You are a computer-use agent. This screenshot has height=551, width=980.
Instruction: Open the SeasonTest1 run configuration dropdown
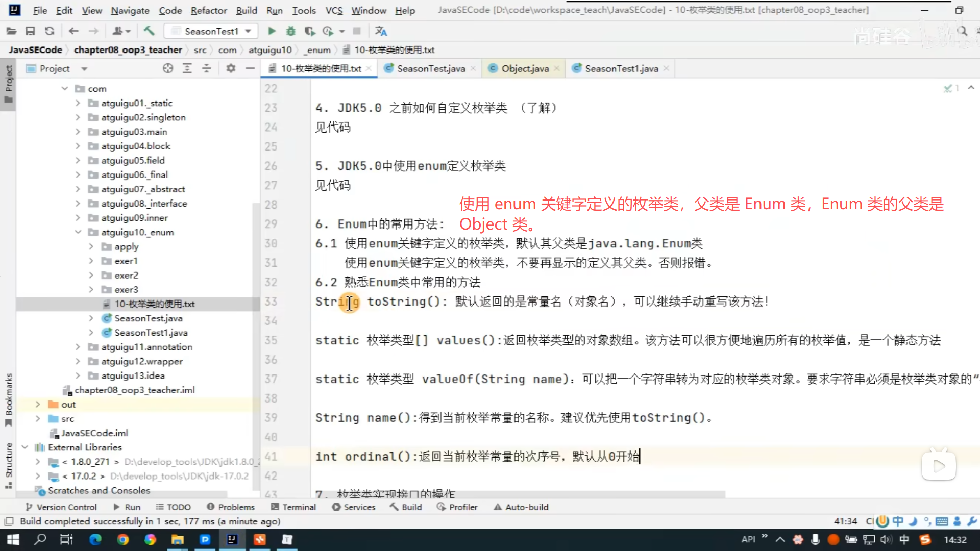pos(211,31)
